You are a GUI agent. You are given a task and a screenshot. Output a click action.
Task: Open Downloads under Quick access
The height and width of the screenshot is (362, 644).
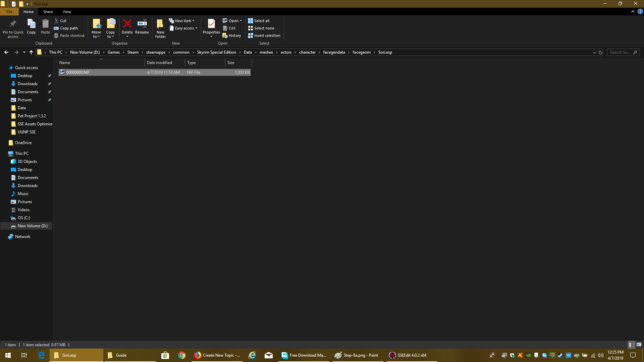click(x=28, y=84)
